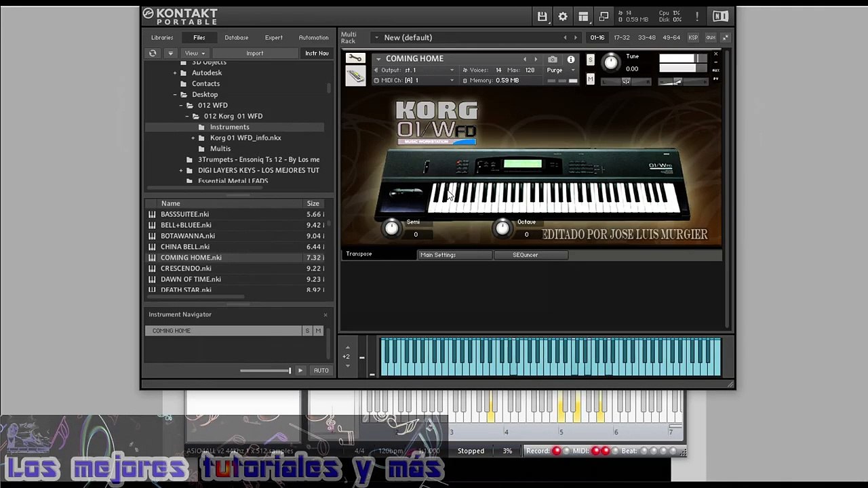Open the Output st. 1 dropdown
Viewport: 868px width, 488px height.
[x=414, y=70]
